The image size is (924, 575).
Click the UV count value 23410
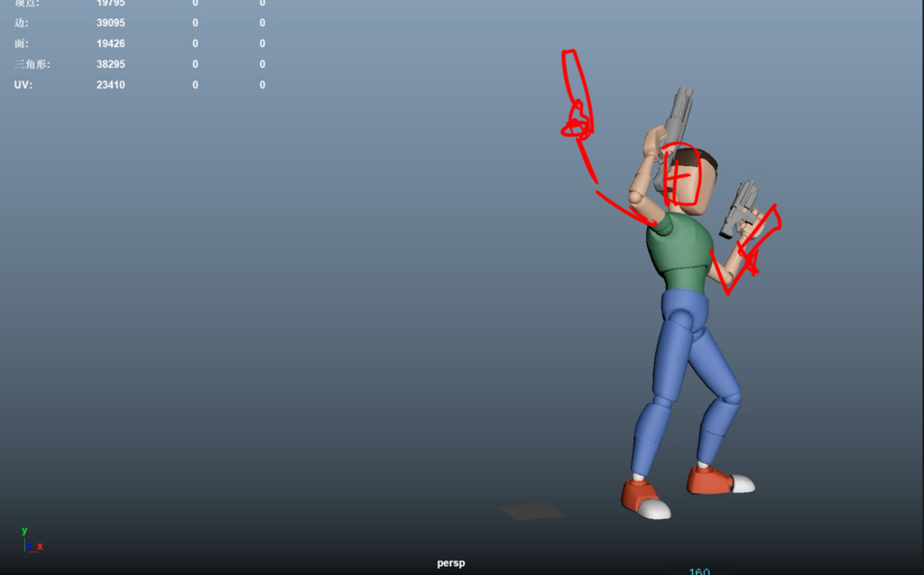[111, 85]
